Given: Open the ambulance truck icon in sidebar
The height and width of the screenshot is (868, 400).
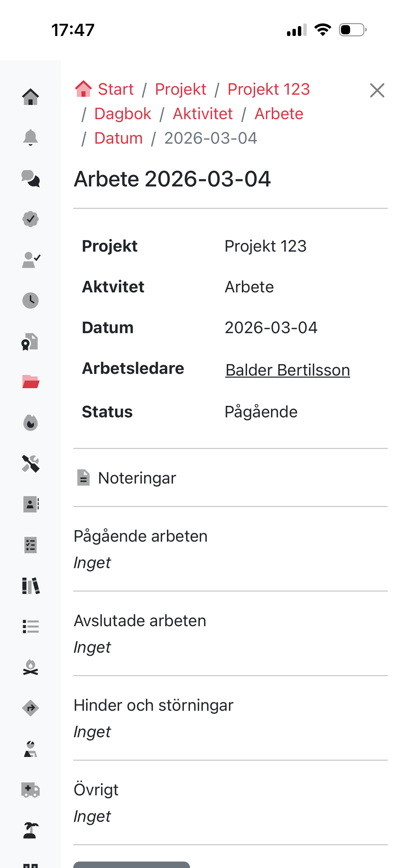Looking at the screenshot, I should click(31, 790).
